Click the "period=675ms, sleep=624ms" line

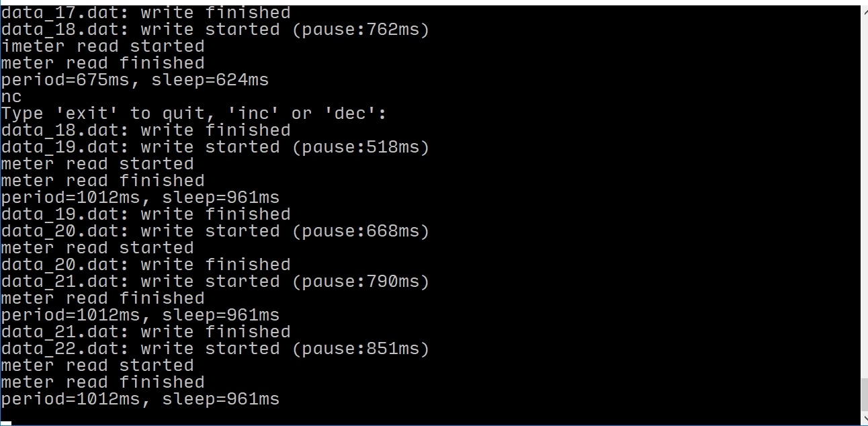pos(134,80)
